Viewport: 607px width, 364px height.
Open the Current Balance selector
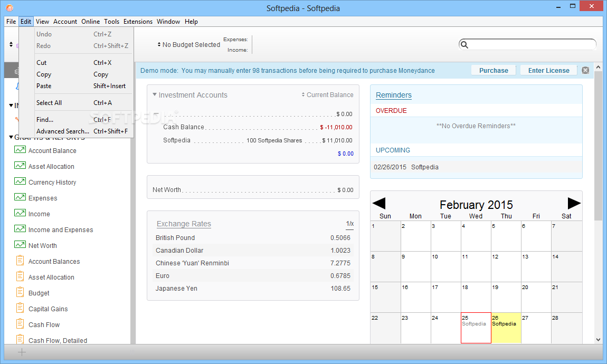click(327, 95)
